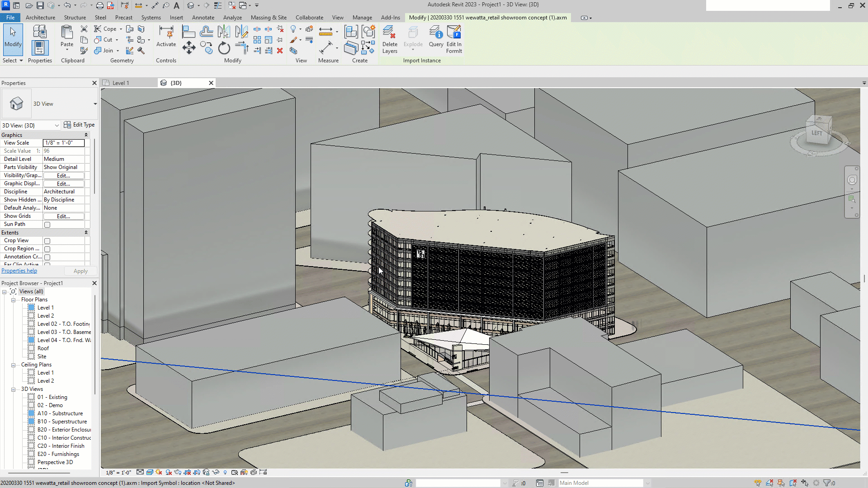Enable the Sun Path checkbox
The height and width of the screenshot is (488, 868).
(47, 225)
